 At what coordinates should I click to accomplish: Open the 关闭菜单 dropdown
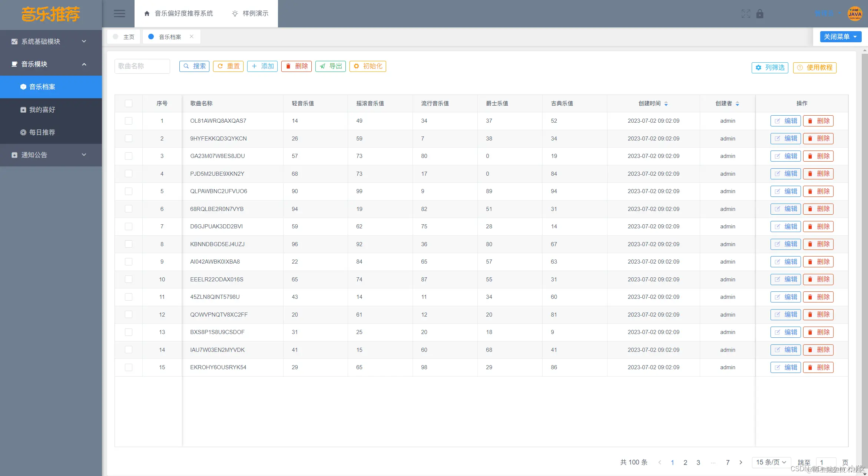coord(840,37)
